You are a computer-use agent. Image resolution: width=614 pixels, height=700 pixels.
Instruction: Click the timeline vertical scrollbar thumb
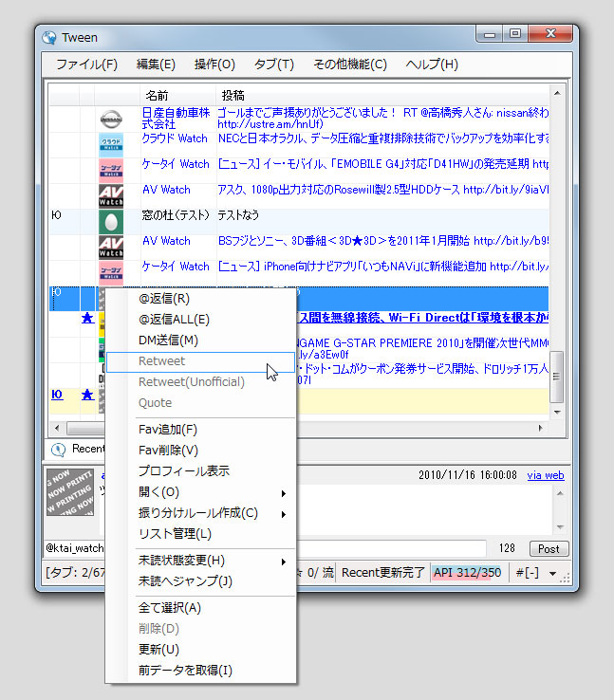click(557, 377)
